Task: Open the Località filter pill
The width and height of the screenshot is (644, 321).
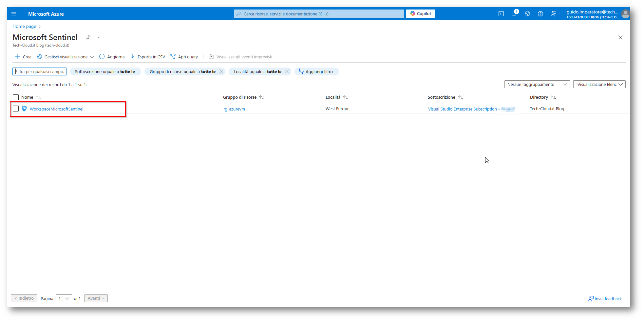Action: point(257,71)
